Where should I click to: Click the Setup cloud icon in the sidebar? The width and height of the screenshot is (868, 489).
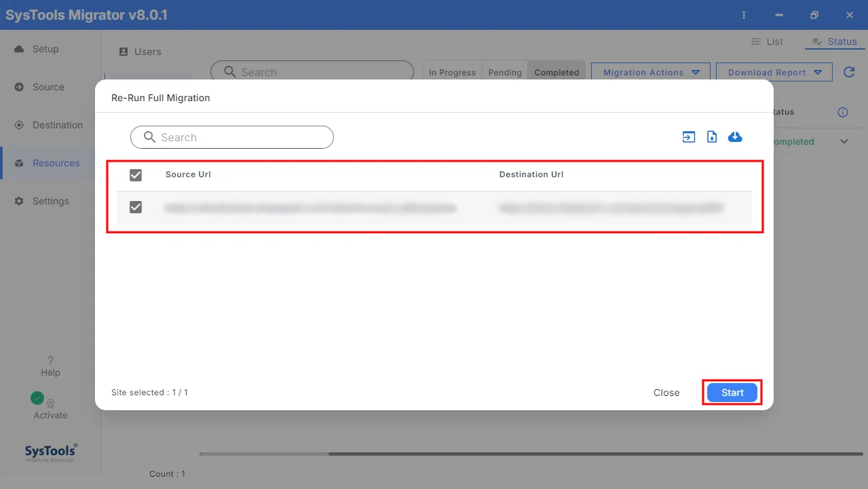coord(19,49)
